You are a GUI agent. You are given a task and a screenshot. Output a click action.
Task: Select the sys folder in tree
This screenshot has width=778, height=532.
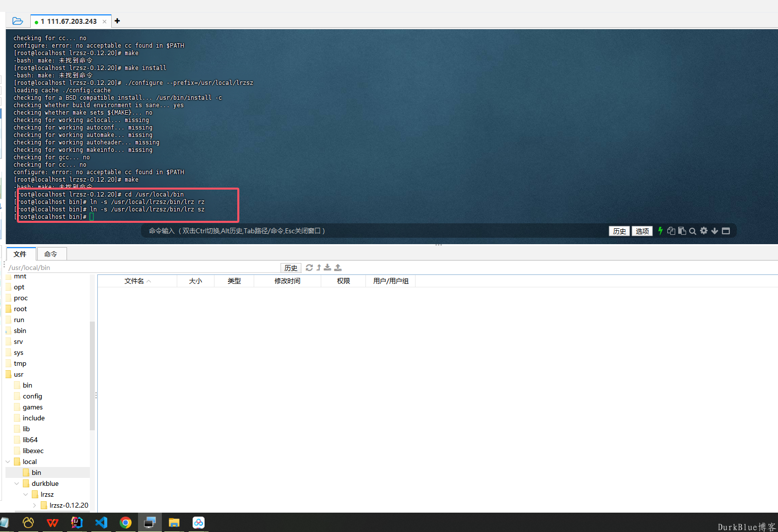19,352
